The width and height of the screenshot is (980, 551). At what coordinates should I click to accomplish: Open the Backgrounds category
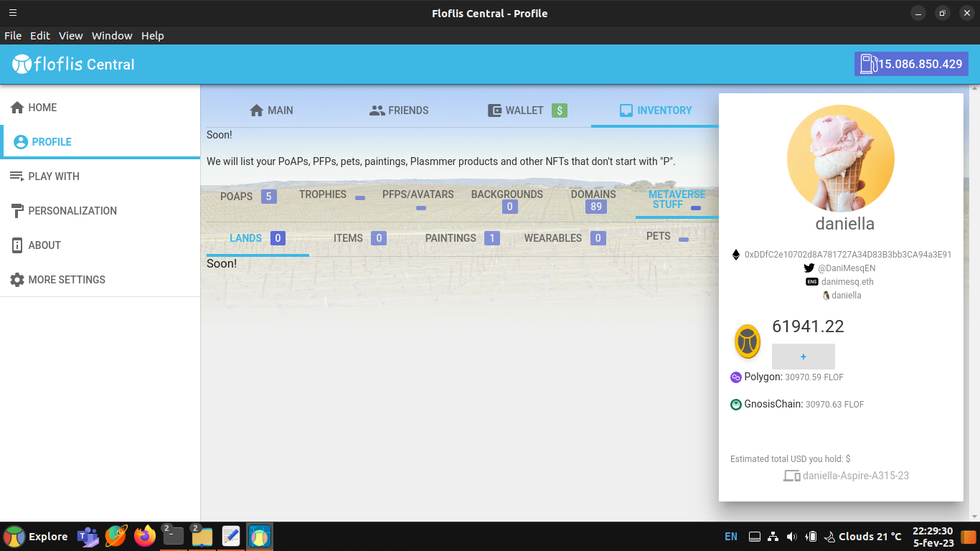pyautogui.click(x=507, y=200)
